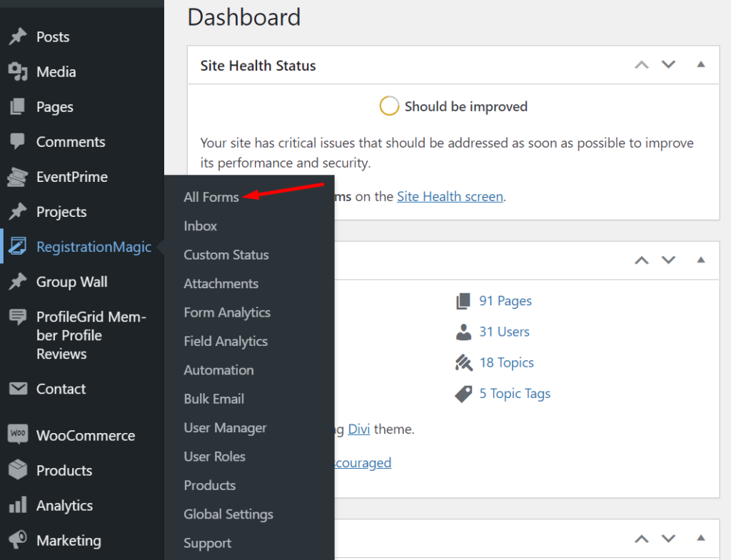Click the Pages icon in sidebar
731x560 pixels.
point(18,106)
